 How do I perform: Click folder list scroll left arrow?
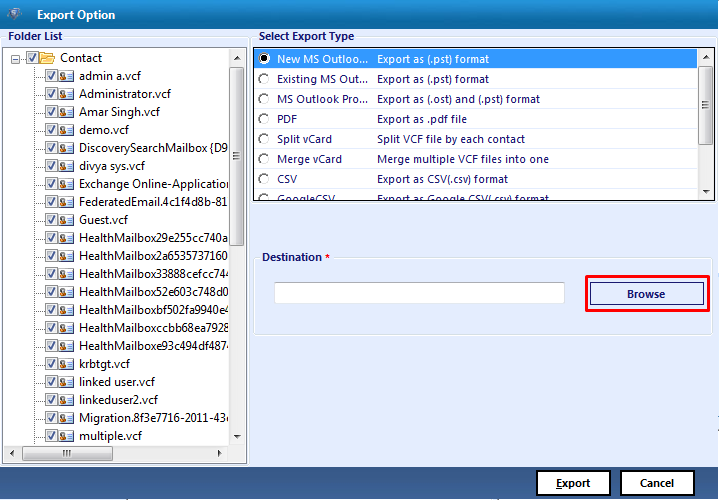pyautogui.click(x=12, y=453)
